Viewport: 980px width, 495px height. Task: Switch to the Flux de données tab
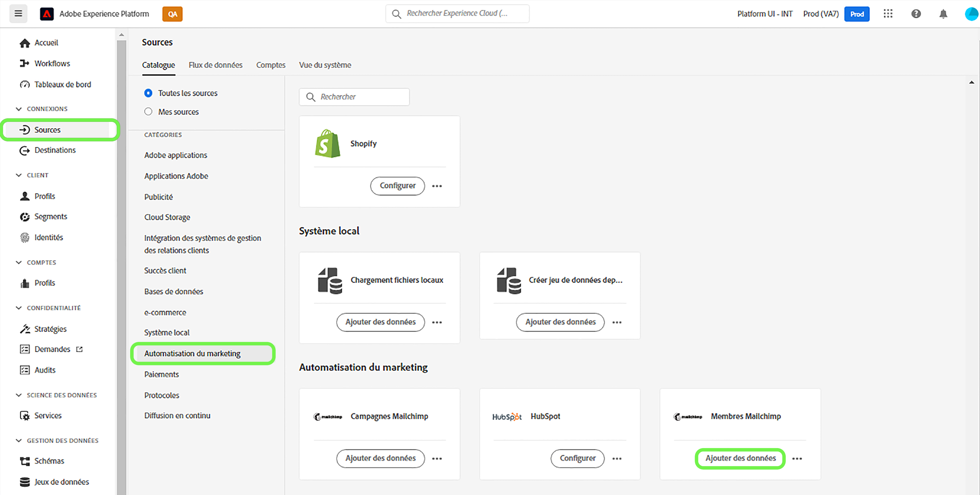pyautogui.click(x=215, y=65)
